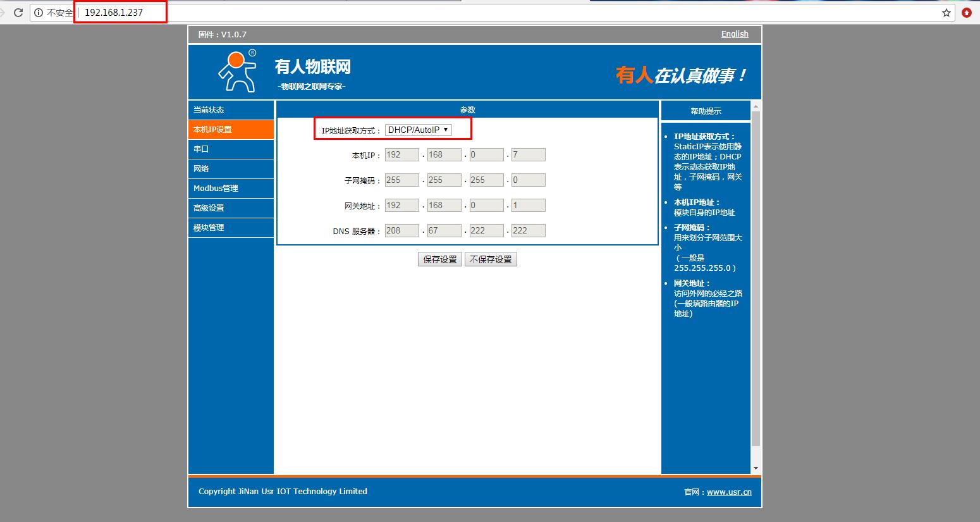Click the not-secure site info icon
This screenshot has width=980, height=522.
pos(39,13)
